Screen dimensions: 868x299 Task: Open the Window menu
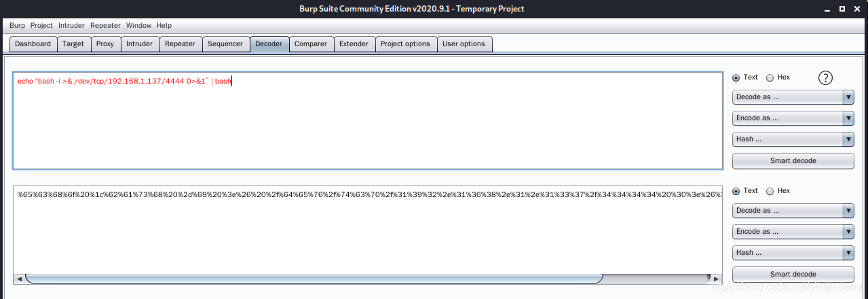(x=138, y=26)
